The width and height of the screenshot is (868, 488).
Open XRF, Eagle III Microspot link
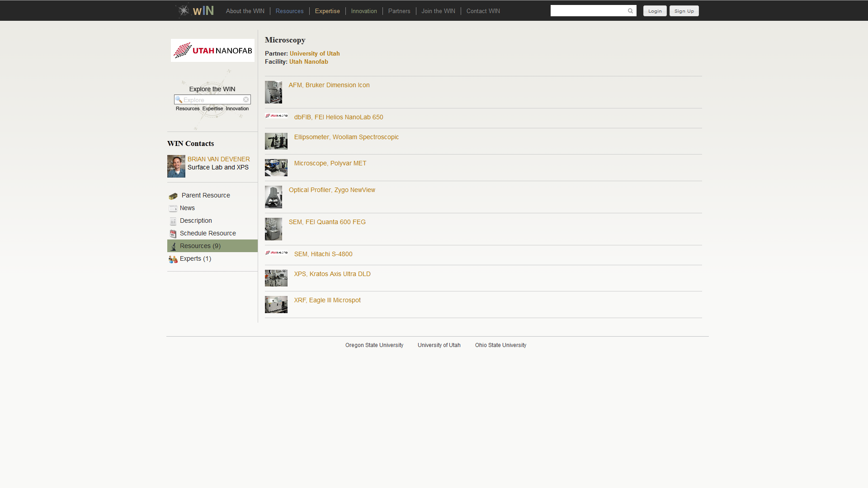coord(327,300)
